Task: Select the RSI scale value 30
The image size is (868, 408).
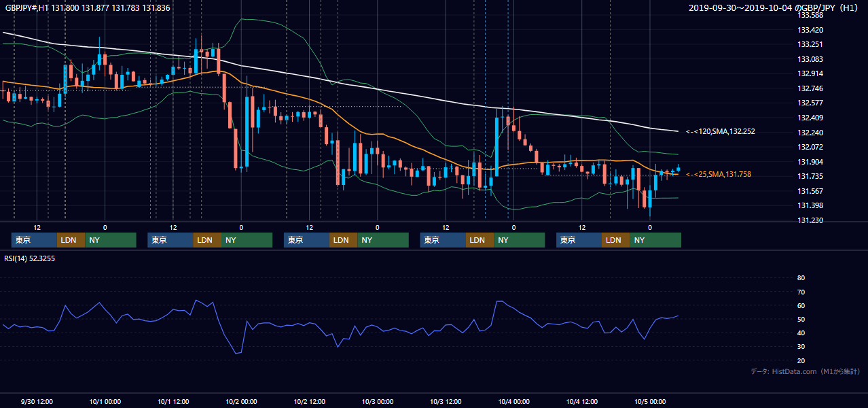Action: click(801, 347)
